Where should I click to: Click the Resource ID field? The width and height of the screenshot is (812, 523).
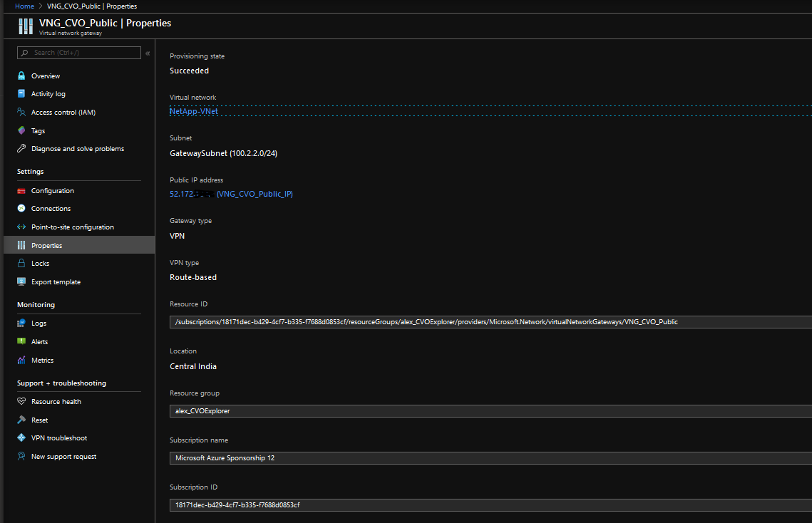coord(490,322)
